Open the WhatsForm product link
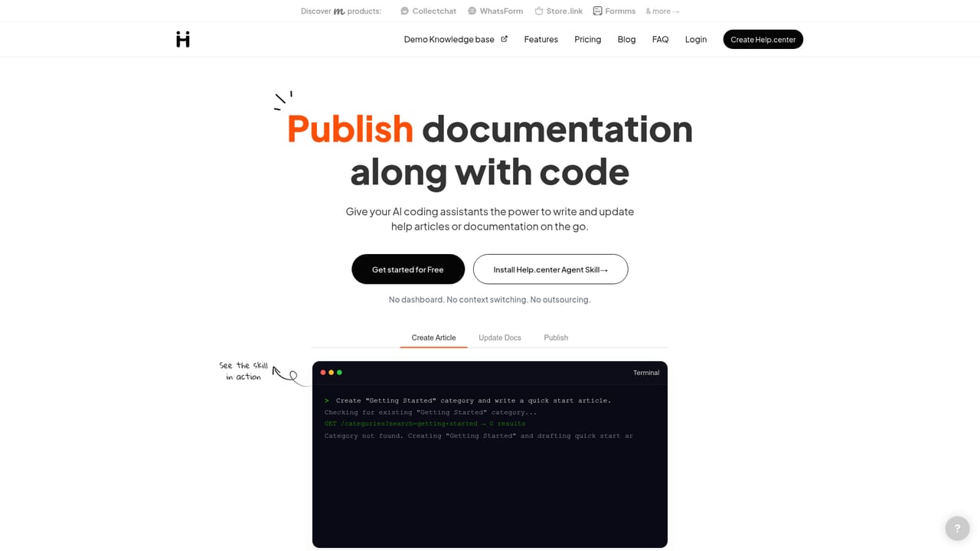Image resolution: width=980 pixels, height=551 pixels. point(495,11)
